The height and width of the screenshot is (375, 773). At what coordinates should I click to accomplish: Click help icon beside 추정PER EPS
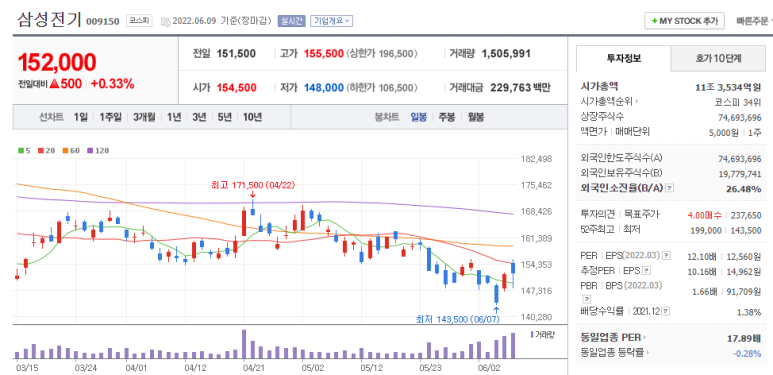(647, 270)
